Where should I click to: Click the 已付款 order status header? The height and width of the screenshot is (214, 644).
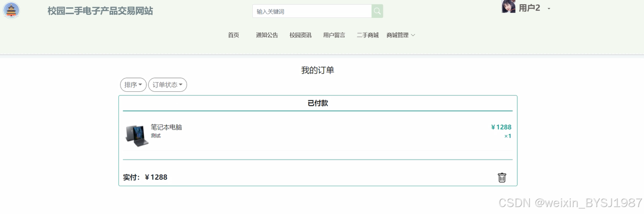click(318, 103)
